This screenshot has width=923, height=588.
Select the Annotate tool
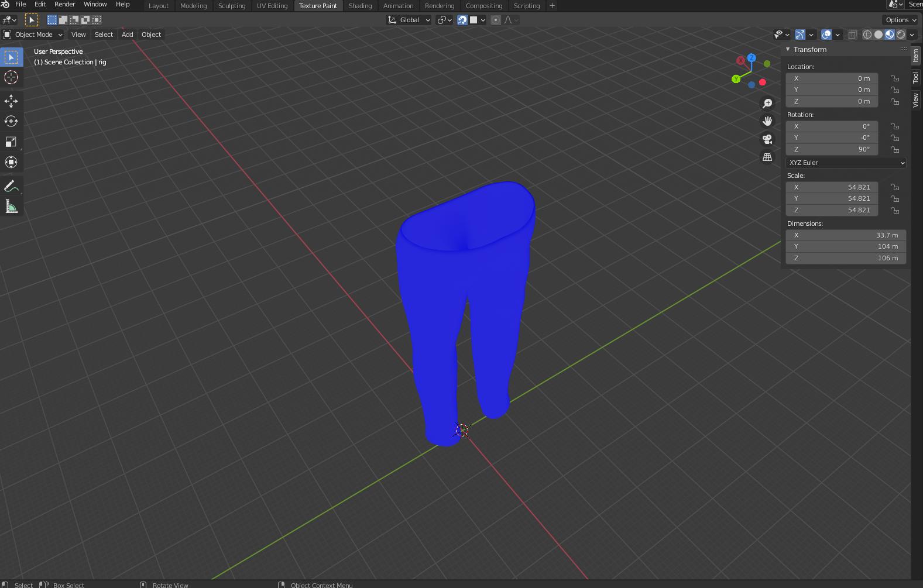[11, 186]
